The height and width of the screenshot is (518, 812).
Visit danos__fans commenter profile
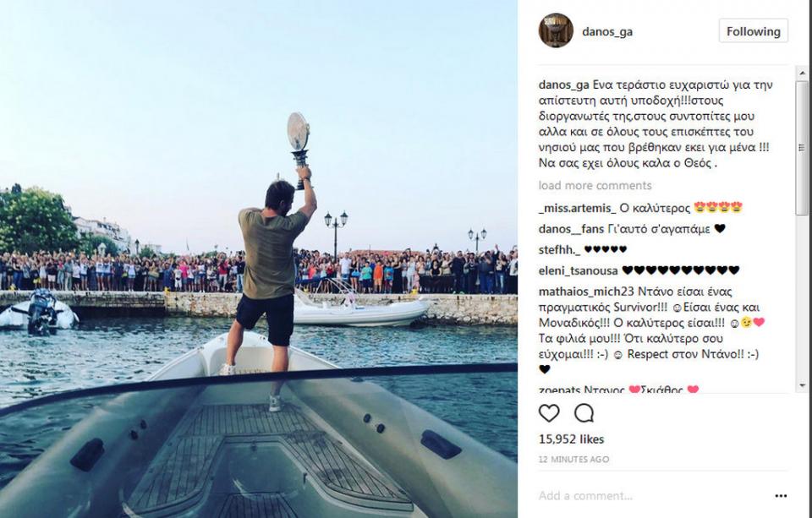click(571, 229)
